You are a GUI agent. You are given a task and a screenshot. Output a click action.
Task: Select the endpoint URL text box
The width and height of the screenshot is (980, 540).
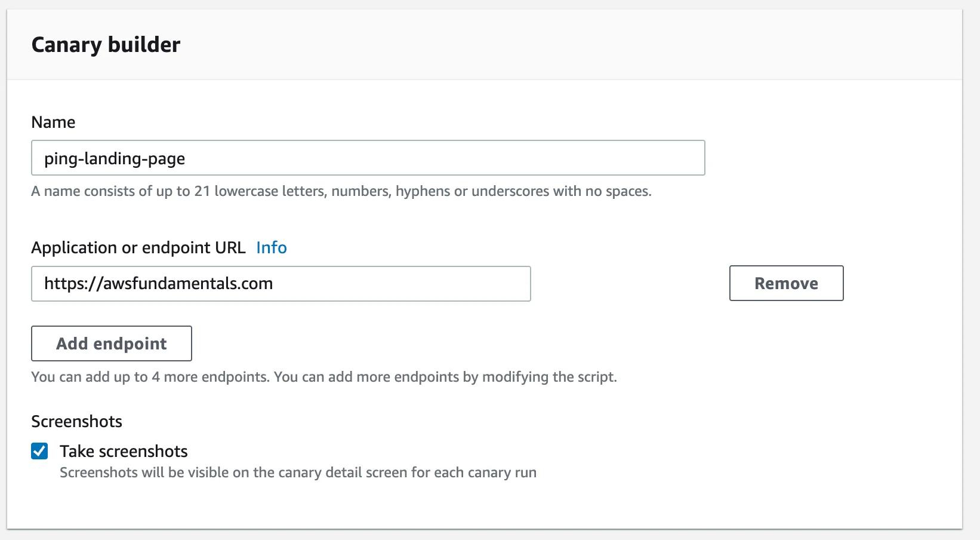[x=281, y=284]
